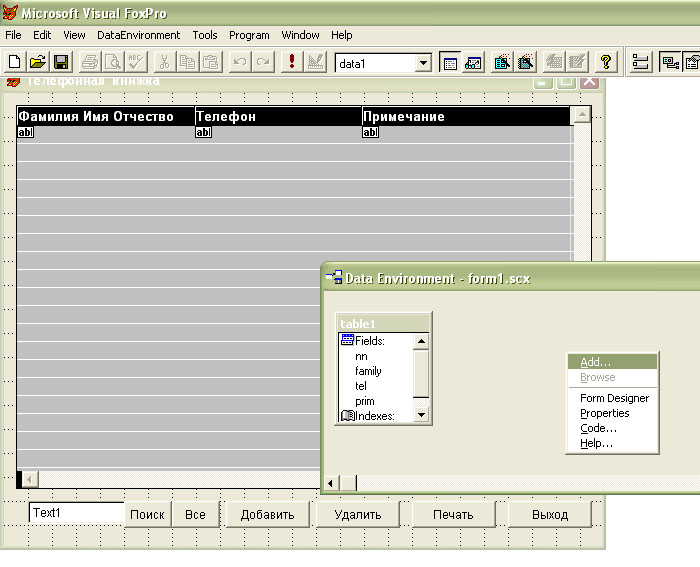The image size is (700, 567).
Task: Save the form with the floppy disk icon
Action: (61, 62)
